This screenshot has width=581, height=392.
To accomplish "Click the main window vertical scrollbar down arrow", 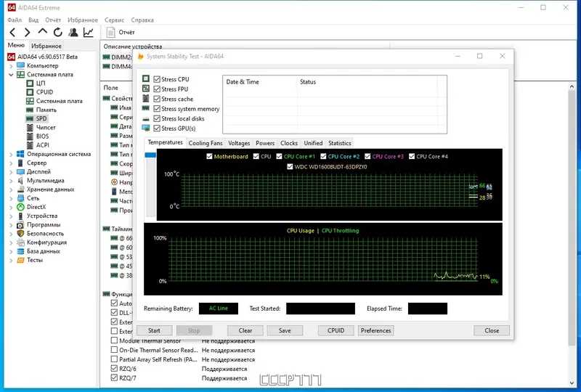I will tap(572, 383).
